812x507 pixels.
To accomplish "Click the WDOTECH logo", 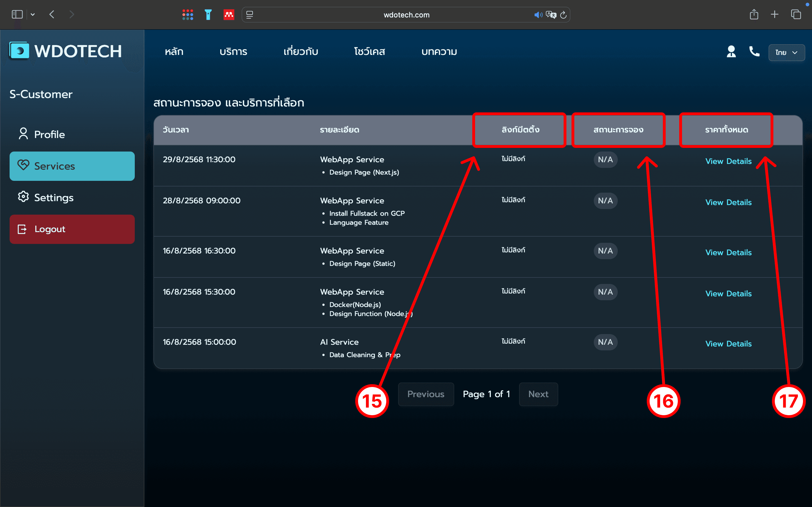I will pos(66,51).
